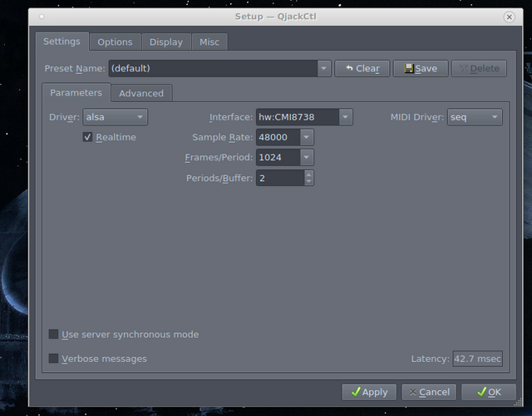Click the Apply button

coord(369,392)
